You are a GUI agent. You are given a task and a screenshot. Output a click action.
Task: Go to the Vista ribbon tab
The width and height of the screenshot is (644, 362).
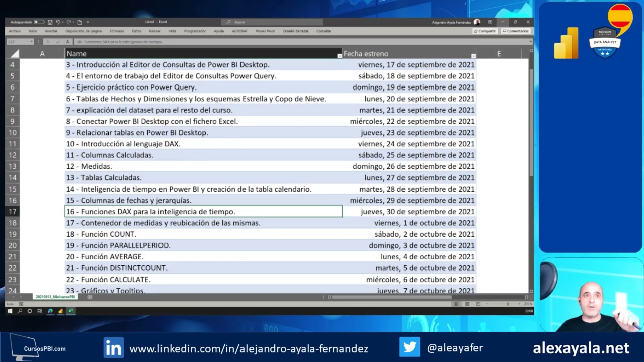172,31
